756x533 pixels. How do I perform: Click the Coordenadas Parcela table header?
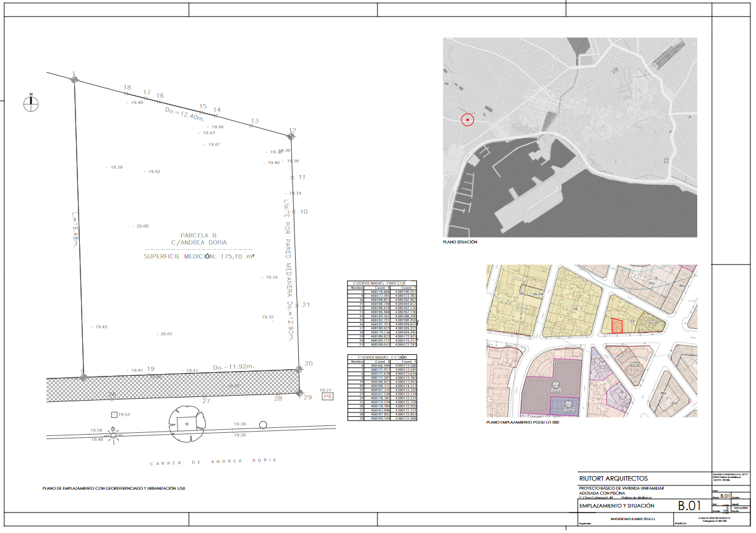[x=383, y=283]
